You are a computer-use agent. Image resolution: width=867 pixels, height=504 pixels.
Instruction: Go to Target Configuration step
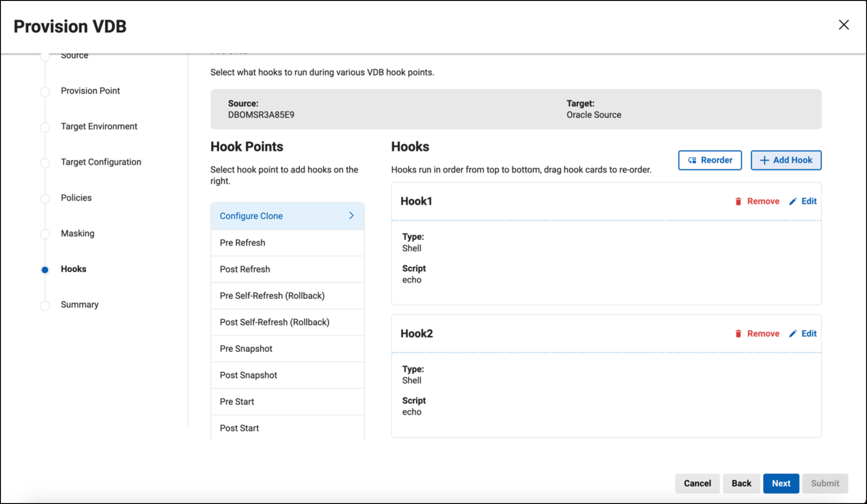[101, 162]
